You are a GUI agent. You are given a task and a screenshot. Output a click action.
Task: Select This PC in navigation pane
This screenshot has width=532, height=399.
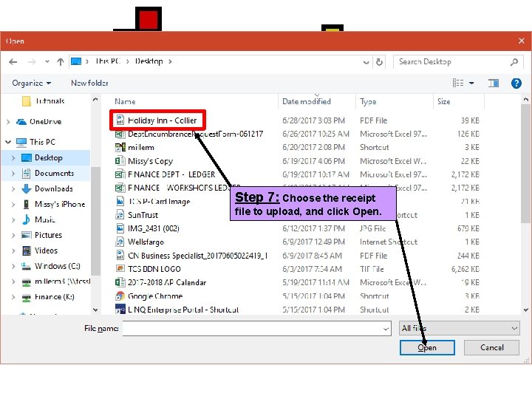point(42,142)
